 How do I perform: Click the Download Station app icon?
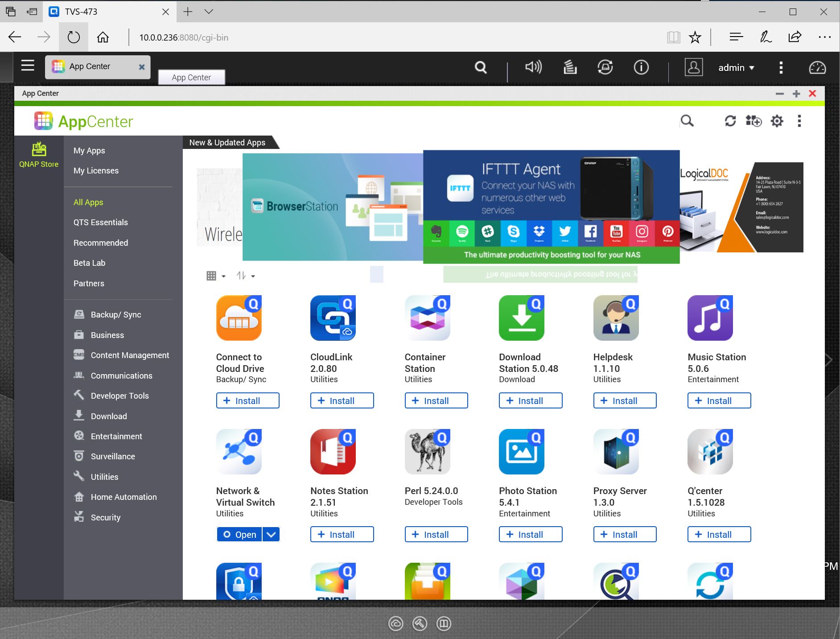[522, 318]
